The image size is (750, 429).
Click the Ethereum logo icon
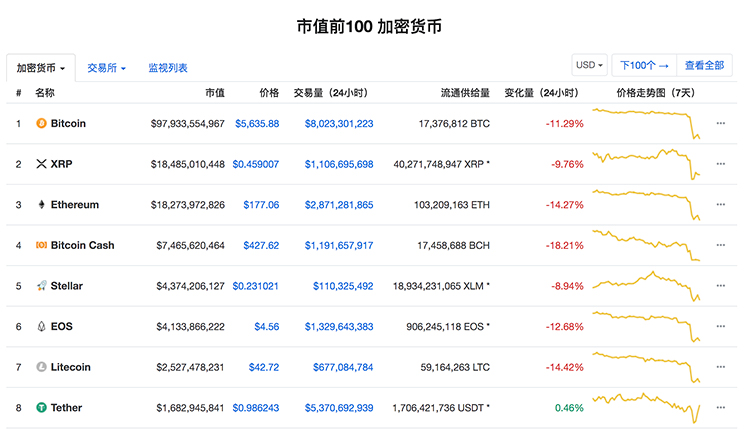coord(41,205)
